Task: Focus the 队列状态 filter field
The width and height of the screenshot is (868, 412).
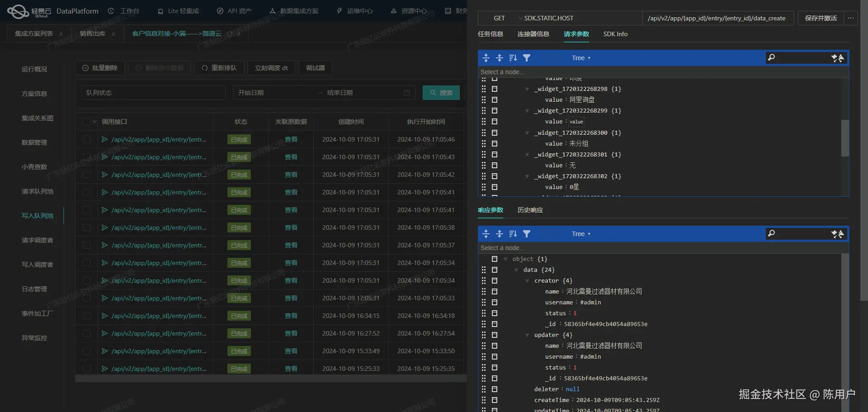Action: pos(153,93)
